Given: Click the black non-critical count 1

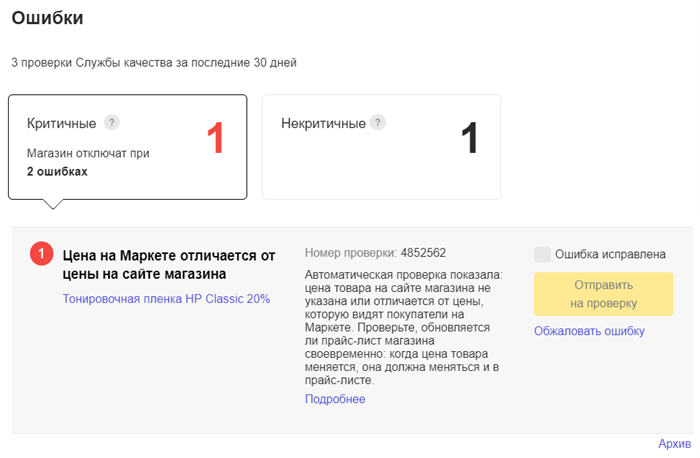Looking at the screenshot, I should [469, 138].
